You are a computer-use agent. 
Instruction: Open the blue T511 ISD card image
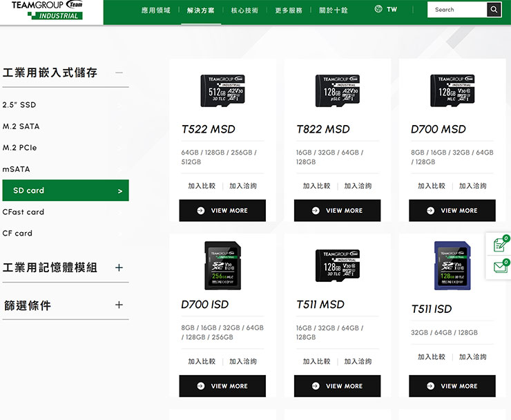pos(452,265)
